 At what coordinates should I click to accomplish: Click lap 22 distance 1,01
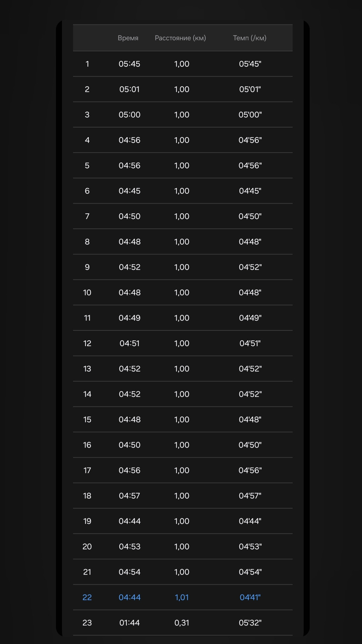182,597
